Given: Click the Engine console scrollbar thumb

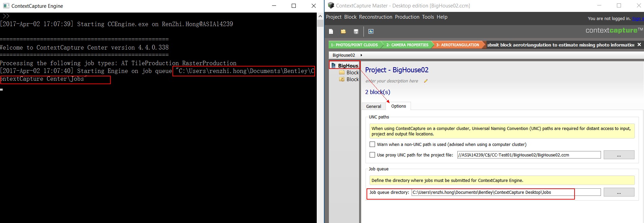Looking at the screenshot, I should coord(320,23).
